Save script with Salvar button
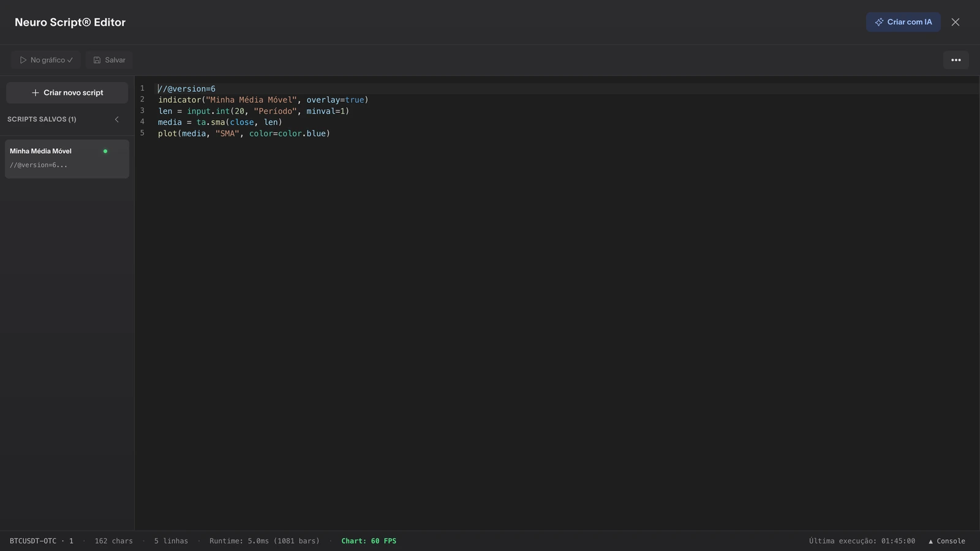This screenshot has width=980, height=551. tap(109, 60)
